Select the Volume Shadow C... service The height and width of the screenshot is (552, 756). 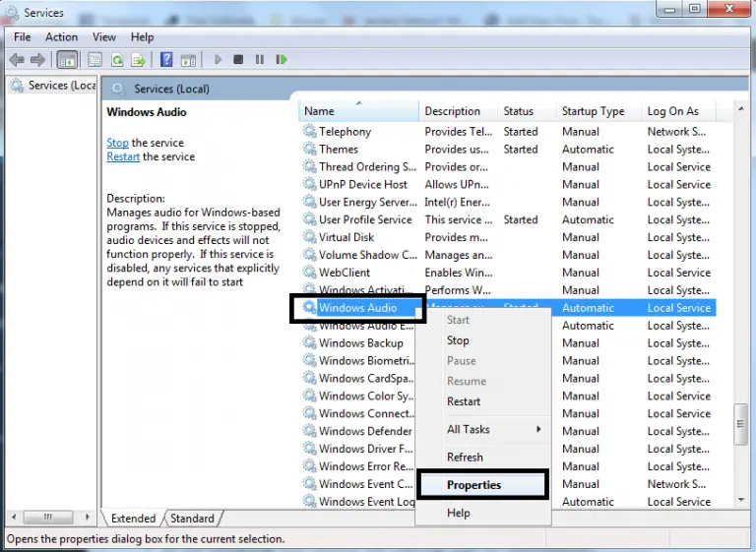(x=368, y=255)
